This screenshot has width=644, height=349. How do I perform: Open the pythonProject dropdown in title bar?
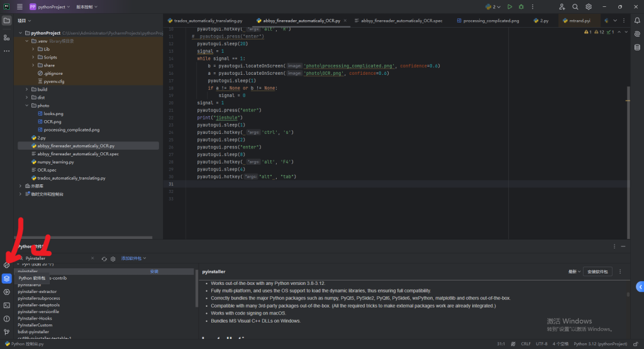pos(53,7)
